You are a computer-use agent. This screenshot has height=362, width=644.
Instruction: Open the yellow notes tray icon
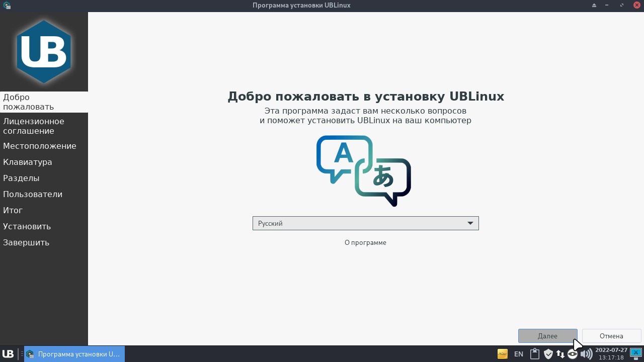coord(502,354)
